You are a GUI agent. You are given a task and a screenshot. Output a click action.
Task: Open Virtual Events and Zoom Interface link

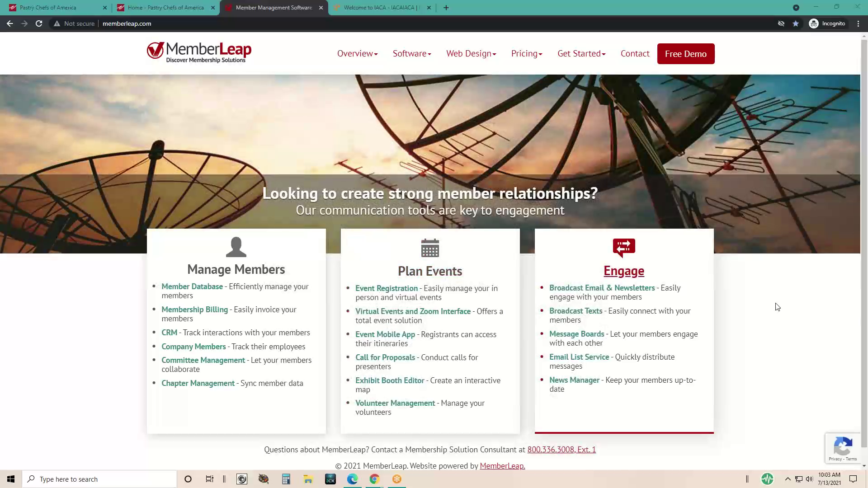pyautogui.click(x=413, y=311)
